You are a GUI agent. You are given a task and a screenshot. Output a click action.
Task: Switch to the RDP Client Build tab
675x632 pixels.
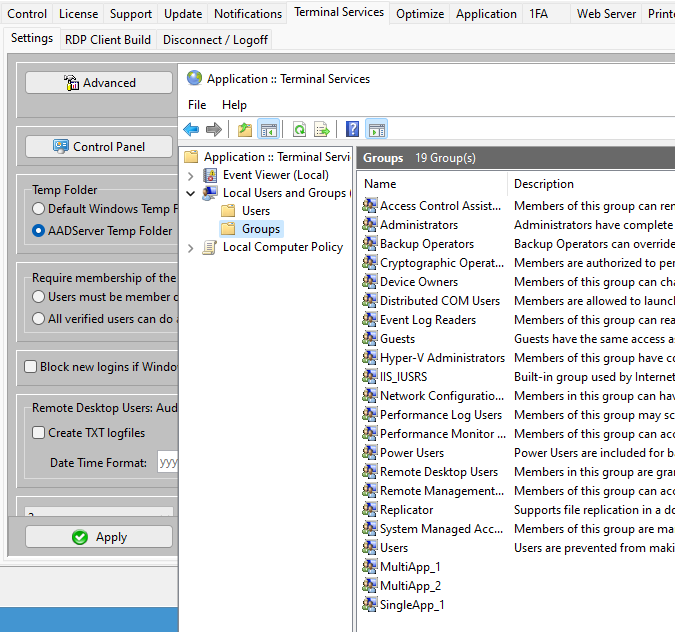click(108, 39)
